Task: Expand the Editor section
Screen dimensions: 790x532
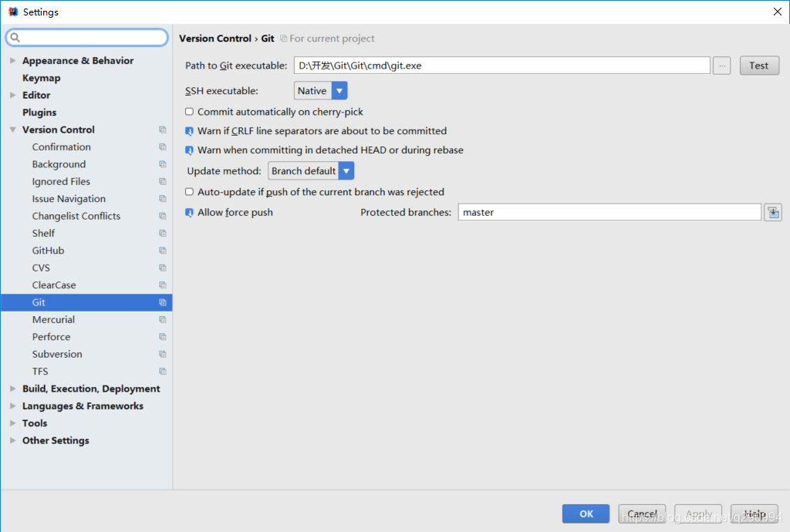Action: pyautogui.click(x=12, y=95)
